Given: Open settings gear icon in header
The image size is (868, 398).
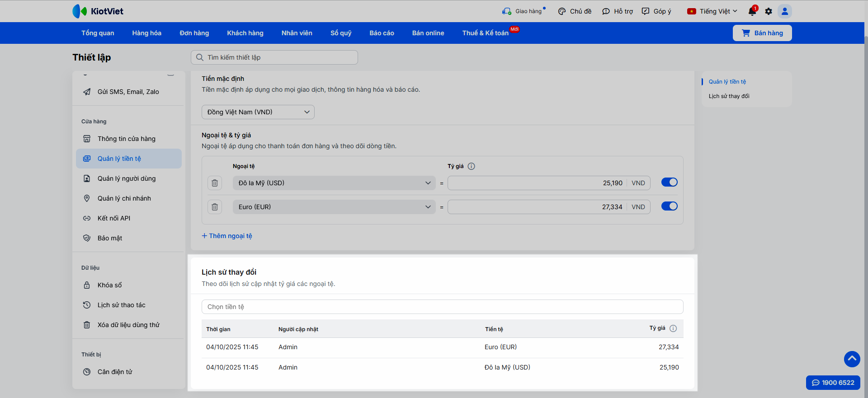Looking at the screenshot, I should [x=769, y=11].
